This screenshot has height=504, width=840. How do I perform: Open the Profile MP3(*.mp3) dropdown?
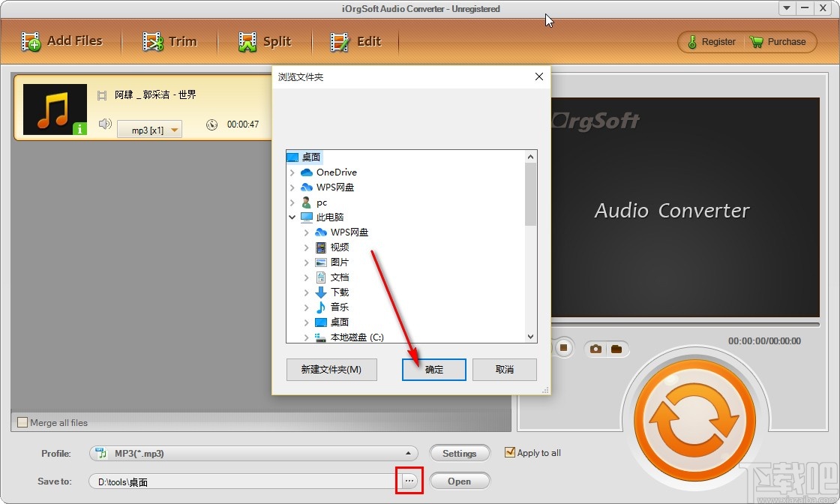253,454
